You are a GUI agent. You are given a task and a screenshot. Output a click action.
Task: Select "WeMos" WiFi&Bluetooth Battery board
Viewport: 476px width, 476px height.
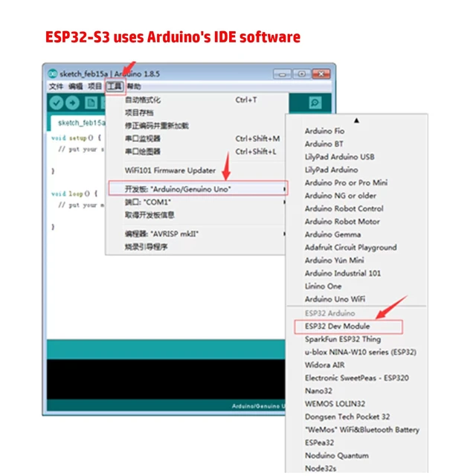point(357,430)
